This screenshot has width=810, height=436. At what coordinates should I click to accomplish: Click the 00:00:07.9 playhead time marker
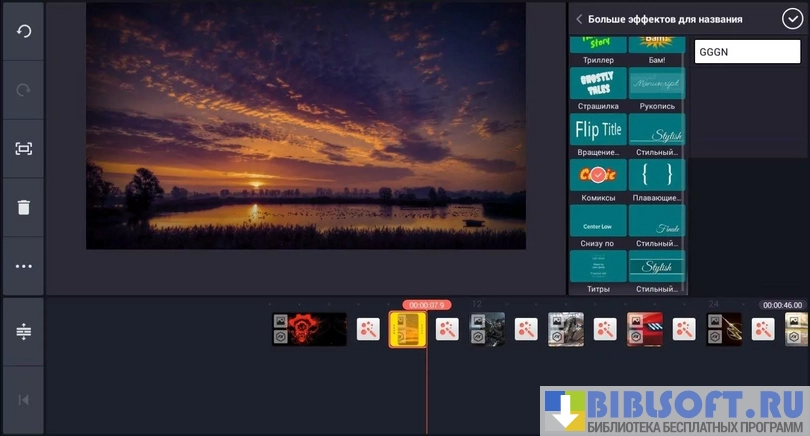click(427, 305)
